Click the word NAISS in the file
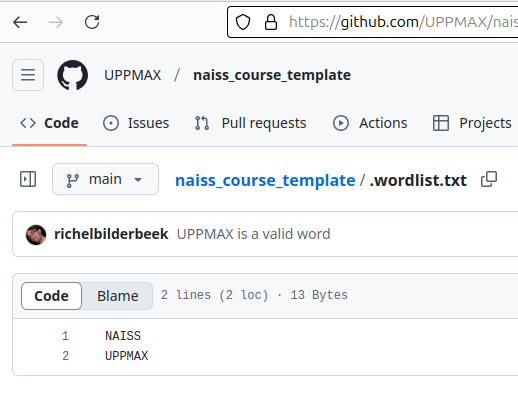 click(123, 336)
